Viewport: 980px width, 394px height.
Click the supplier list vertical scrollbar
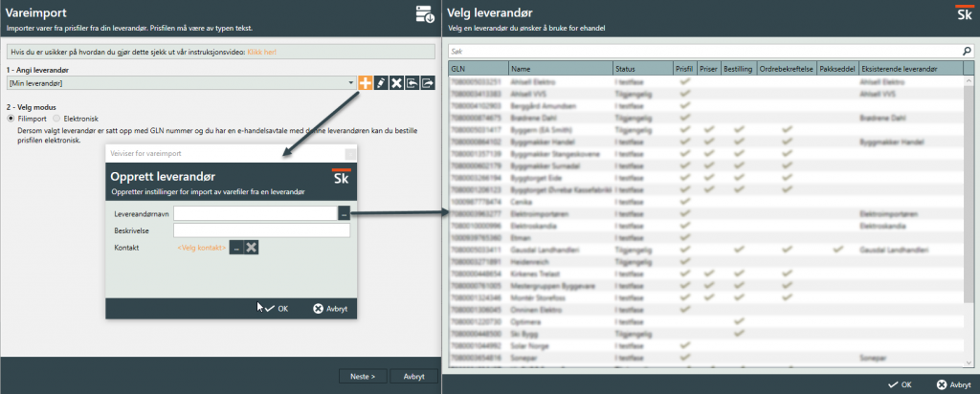(x=969, y=191)
